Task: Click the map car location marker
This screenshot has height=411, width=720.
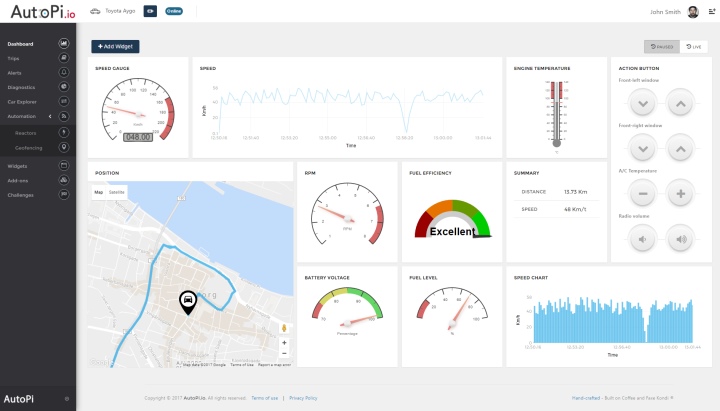Action: click(186, 301)
